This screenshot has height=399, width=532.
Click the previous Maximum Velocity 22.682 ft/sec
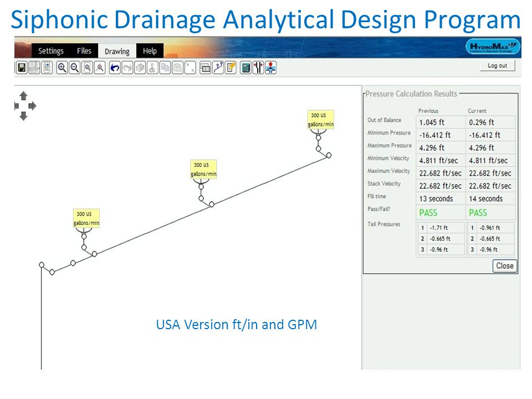[441, 173]
